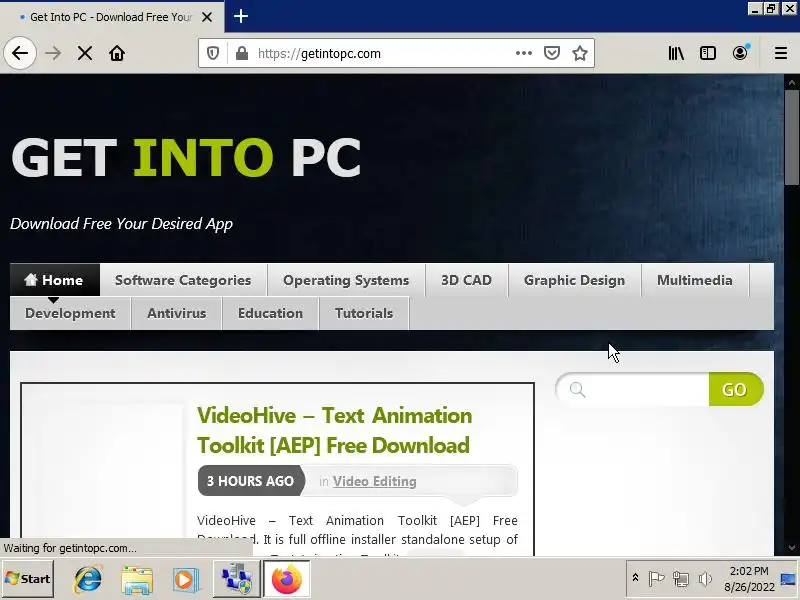This screenshot has width=800, height=600.
Task: Open Tutorials menu item
Action: pyautogui.click(x=364, y=313)
